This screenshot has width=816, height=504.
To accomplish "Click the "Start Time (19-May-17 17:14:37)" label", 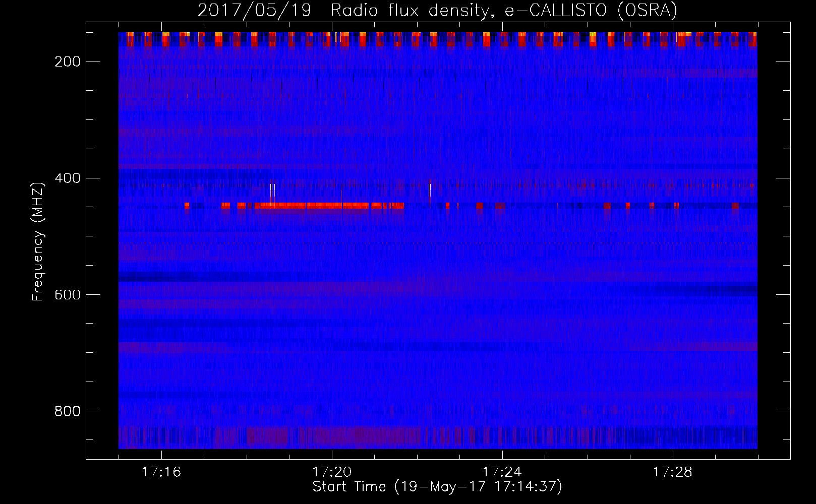I will 437,487.
